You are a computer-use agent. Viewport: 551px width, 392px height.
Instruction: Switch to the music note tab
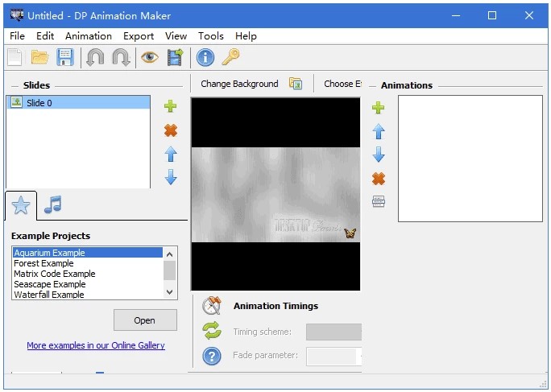click(x=53, y=205)
